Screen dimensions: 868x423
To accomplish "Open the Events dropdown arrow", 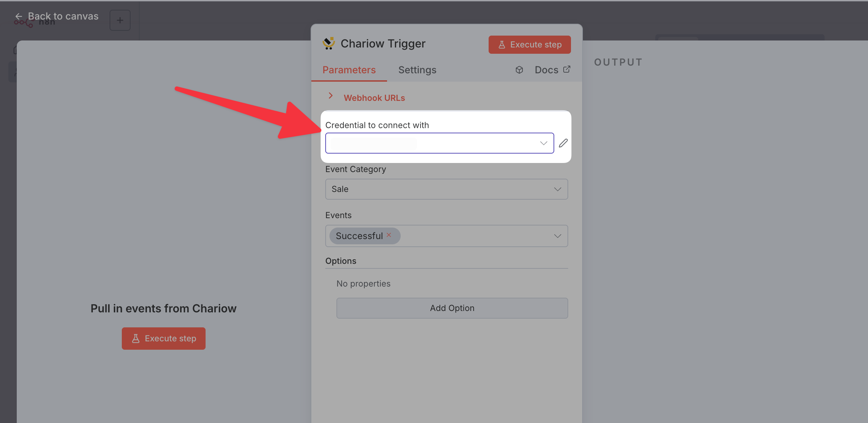I will pos(557,236).
